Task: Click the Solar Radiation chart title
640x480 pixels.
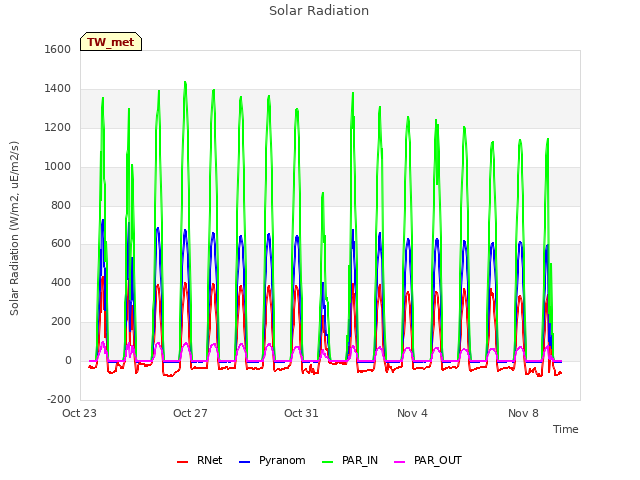Action: pyautogui.click(x=319, y=11)
